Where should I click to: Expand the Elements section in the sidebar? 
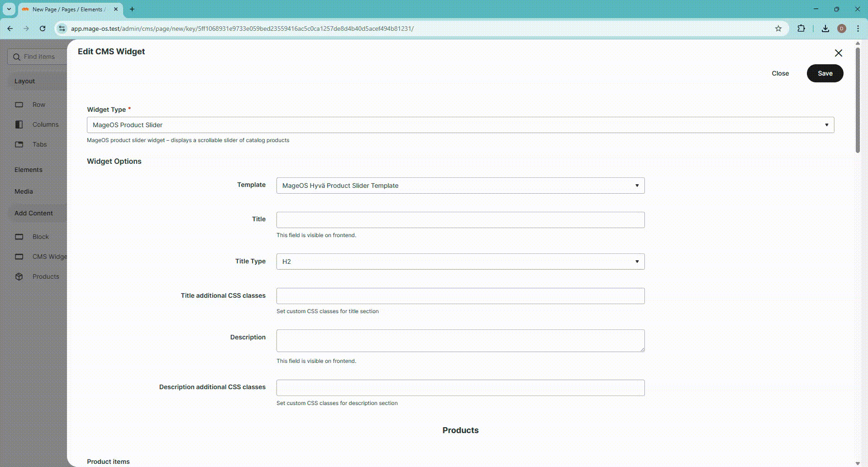[x=28, y=169]
